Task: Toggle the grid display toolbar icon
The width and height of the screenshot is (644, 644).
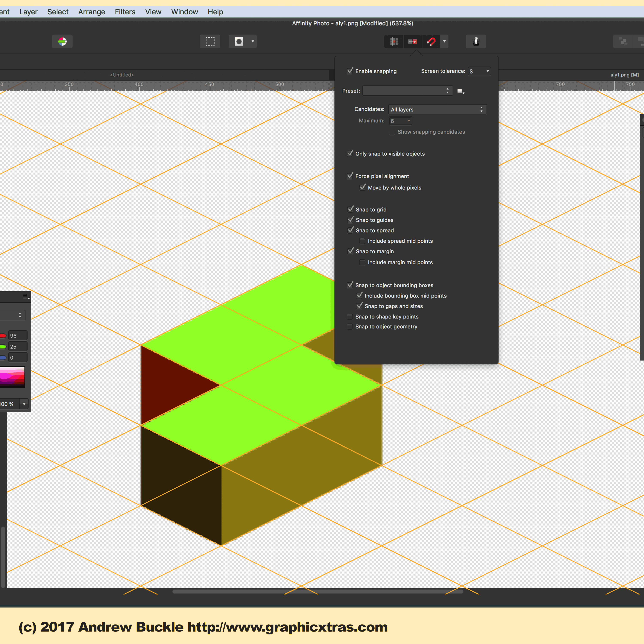Action: [x=394, y=41]
